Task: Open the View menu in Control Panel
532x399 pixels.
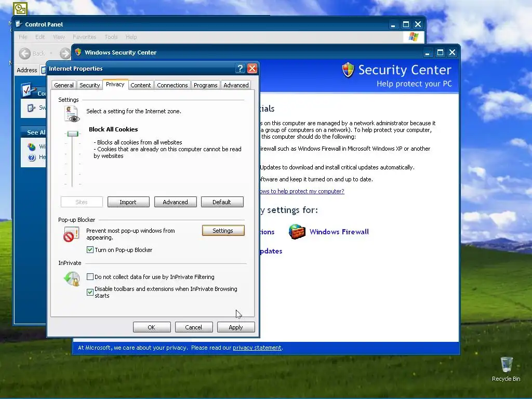Action: click(59, 37)
